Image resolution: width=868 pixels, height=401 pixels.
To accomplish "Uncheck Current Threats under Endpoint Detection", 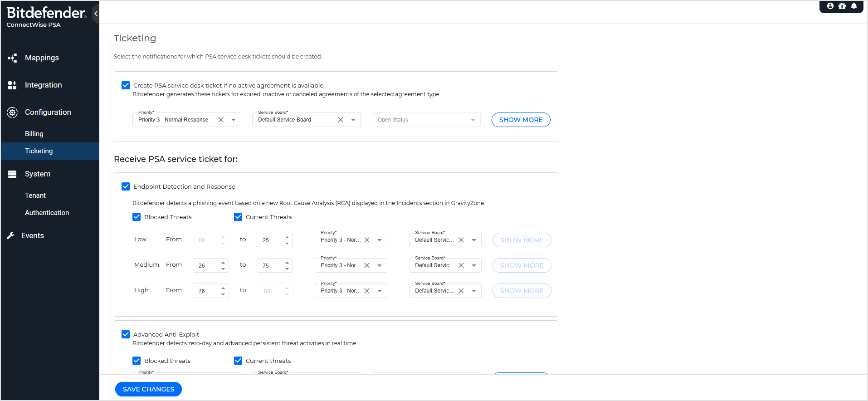I will click(238, 217).
